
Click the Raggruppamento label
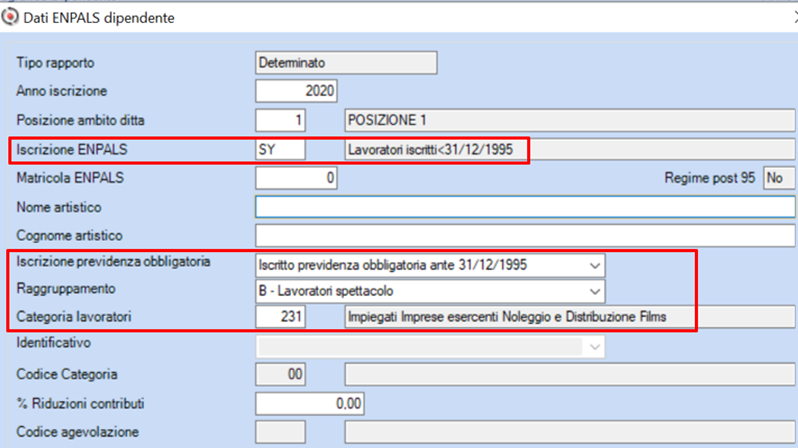pos(66,289)
